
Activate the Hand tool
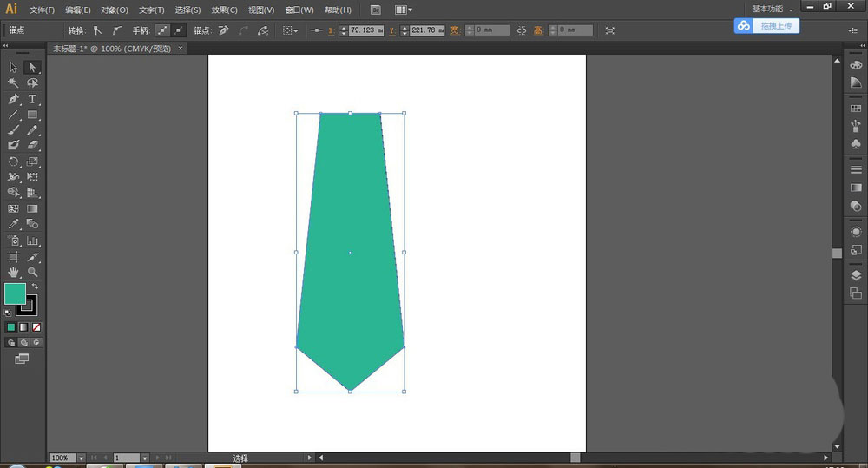click(x=14, y=272)
